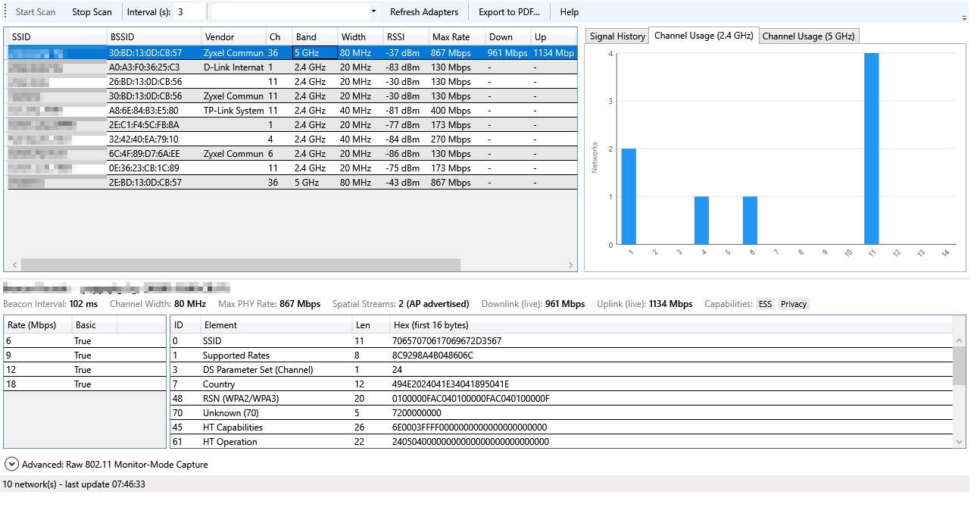Select row with BSSID 0E:36:23:CB:1C:89
The height and width of the screenshot is (520, 980).
tap(292, 168)
